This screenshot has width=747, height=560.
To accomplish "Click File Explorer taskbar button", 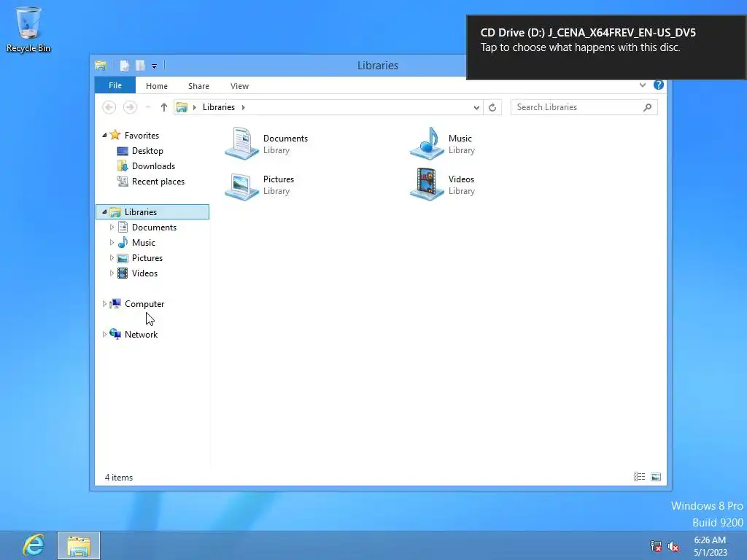I will pyautogui.click(x=79, y=545).
